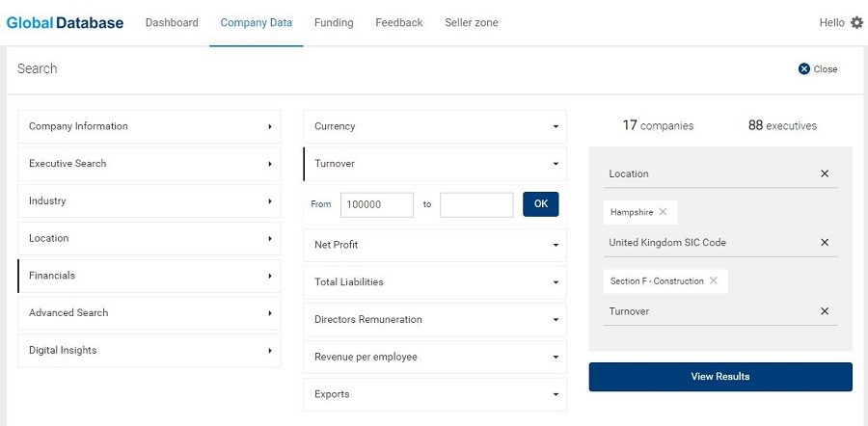
Task: Delete the United Kingdom SIC Code filter
Action: [x=825, y=242]
